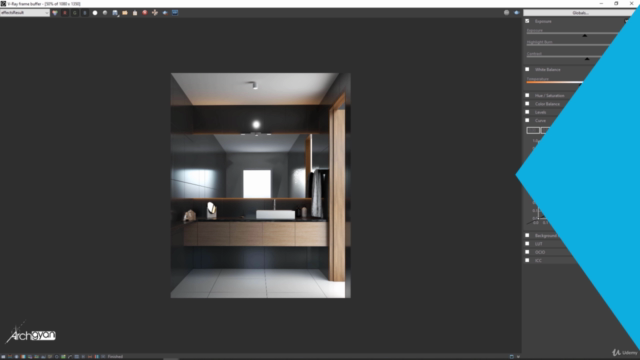Click the blue render last icon

point(175,13)
